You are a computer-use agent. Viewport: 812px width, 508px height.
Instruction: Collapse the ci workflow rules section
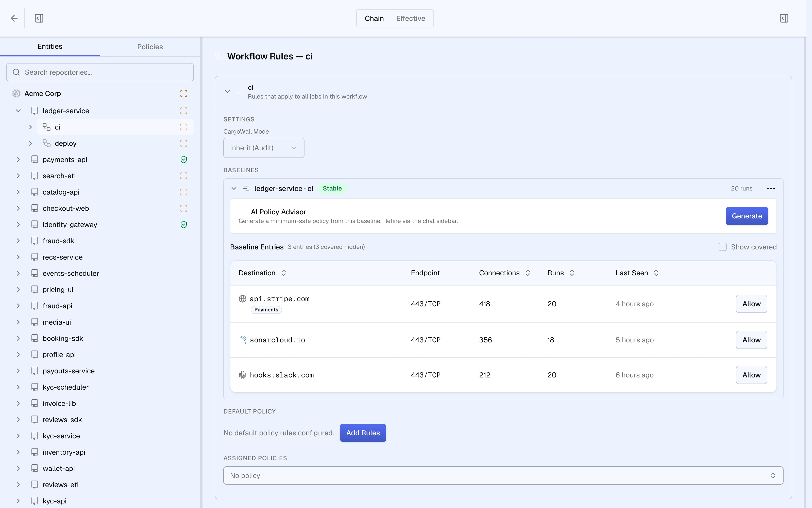pyautogui.click(x=227, y=91)
